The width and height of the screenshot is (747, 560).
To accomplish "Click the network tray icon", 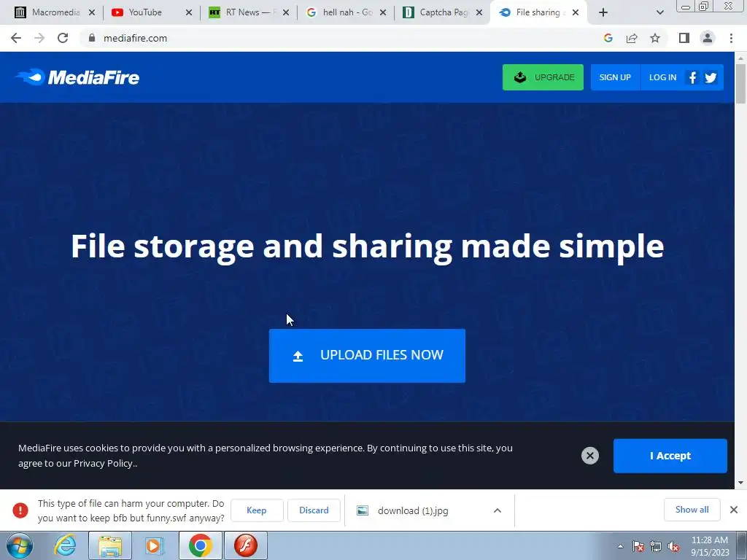I will 656,546.
